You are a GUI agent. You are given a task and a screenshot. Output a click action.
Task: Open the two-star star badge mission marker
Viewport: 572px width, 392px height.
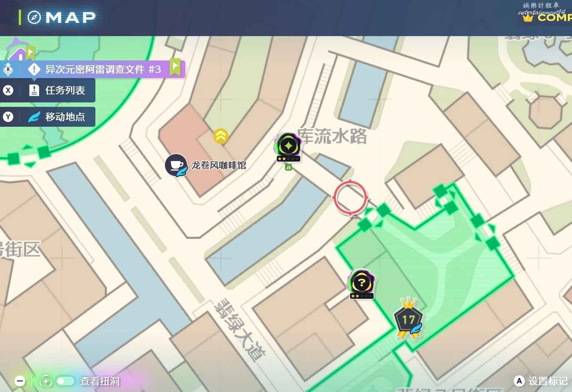click(x=288, y=148)
